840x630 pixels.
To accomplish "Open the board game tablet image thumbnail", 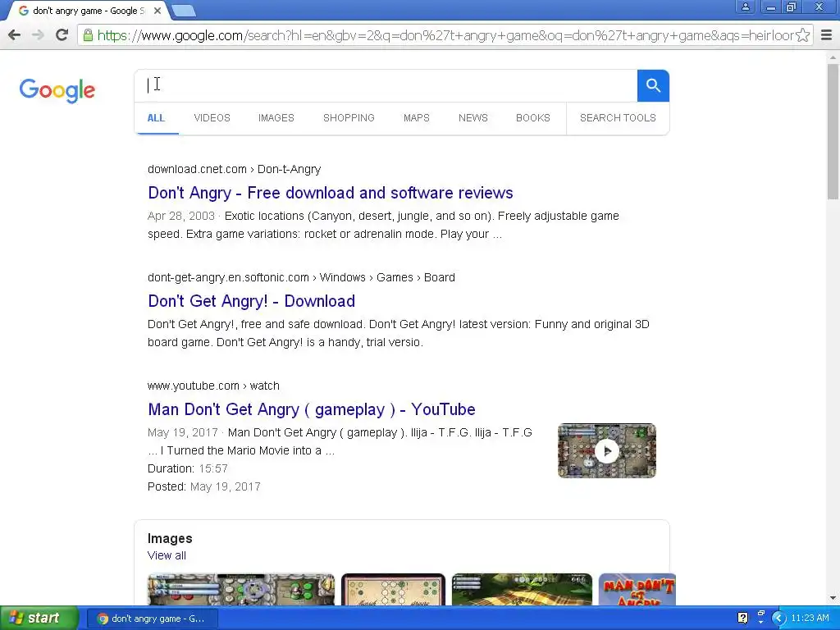I will [393, 589].
